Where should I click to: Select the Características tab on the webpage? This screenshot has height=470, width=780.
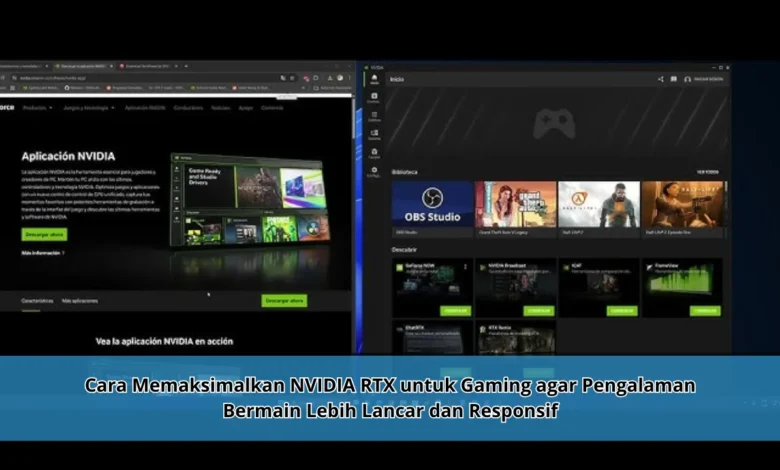(x=37, y=301)
